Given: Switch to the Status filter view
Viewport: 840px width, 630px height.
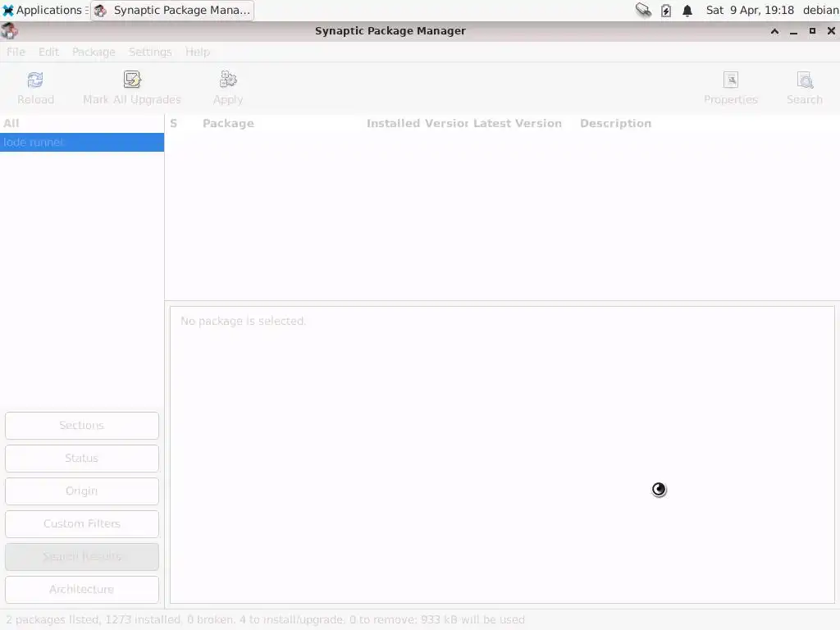Looking at the screenshot, I should coord(82,458).
